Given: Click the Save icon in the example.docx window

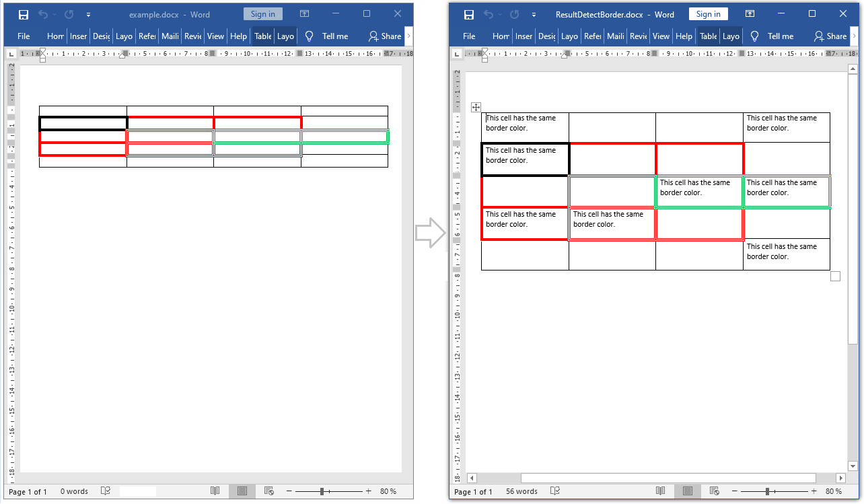Looking at the screenshot, I should 23,14.
